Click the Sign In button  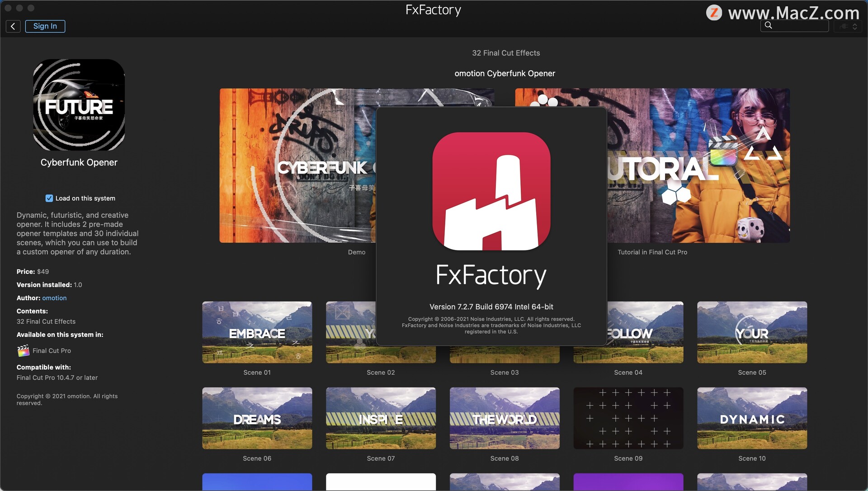pos(45,26)
